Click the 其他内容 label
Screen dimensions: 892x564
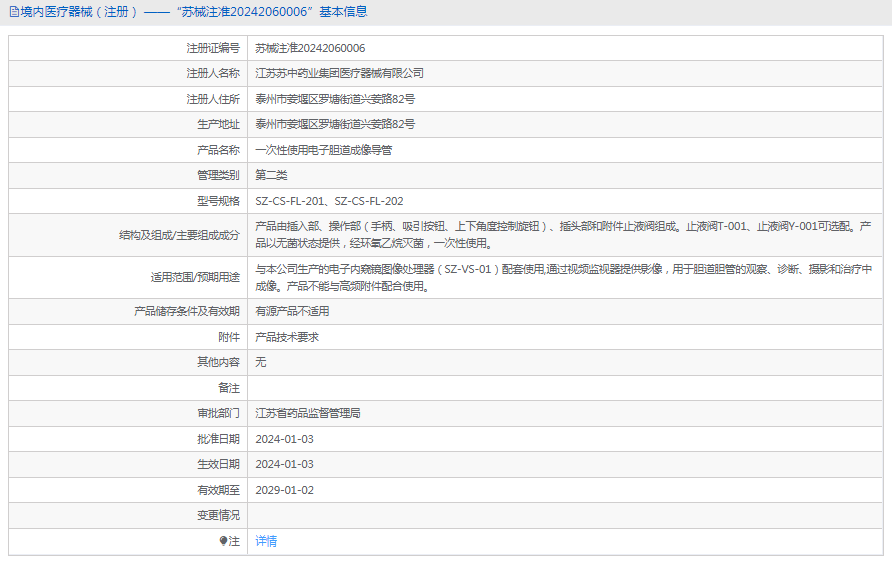(218, 362)
